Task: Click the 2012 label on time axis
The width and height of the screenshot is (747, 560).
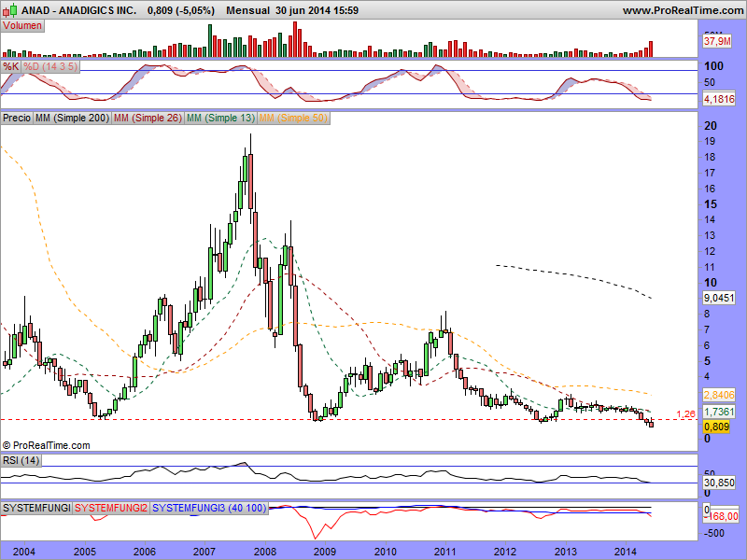Action: (505, 552)
